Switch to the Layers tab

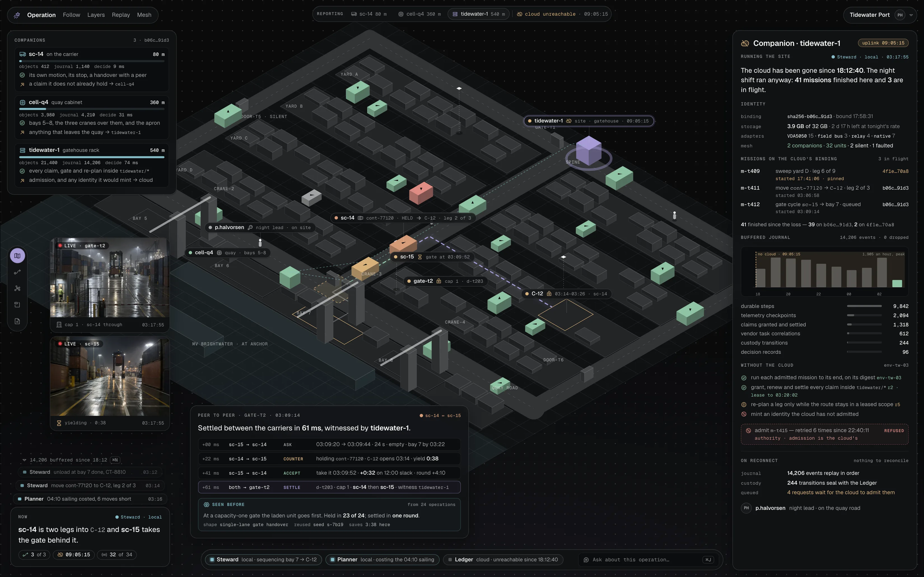[x=96, y=15]
